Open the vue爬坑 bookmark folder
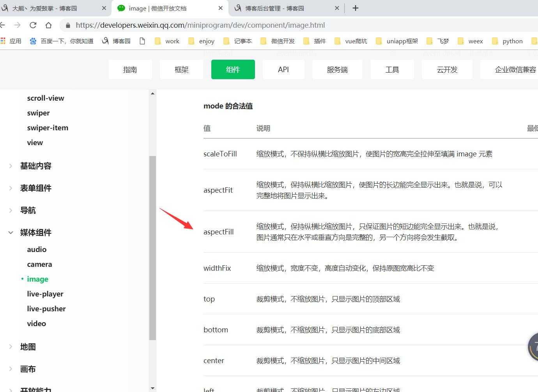Image resolution: width=538 pixels, height=392 pixels. tap(351, 41)
